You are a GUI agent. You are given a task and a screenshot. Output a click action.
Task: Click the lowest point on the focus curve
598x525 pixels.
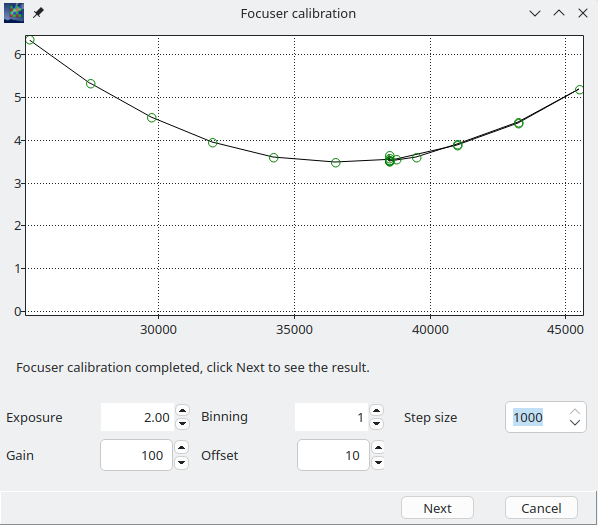(x=336, y=163)
